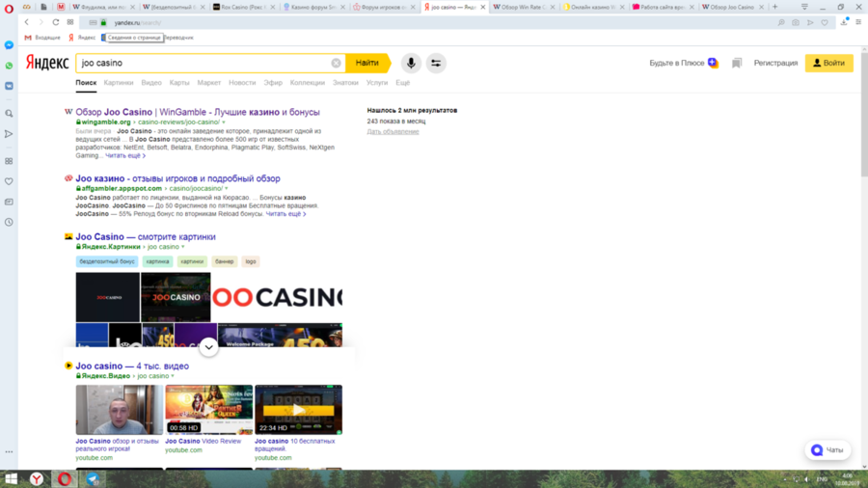The image size is (868, 488).
Task: Open Opera easy setup sliders icon
Action: coord(858,22)
